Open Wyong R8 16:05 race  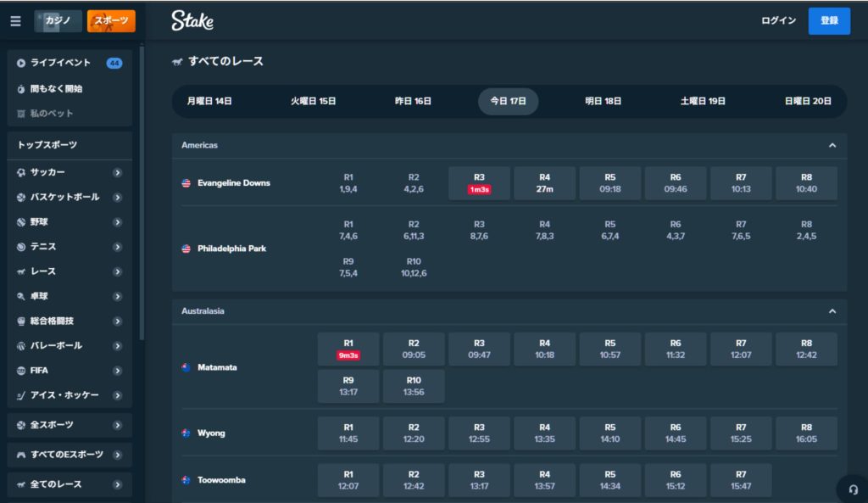point(806,433)
